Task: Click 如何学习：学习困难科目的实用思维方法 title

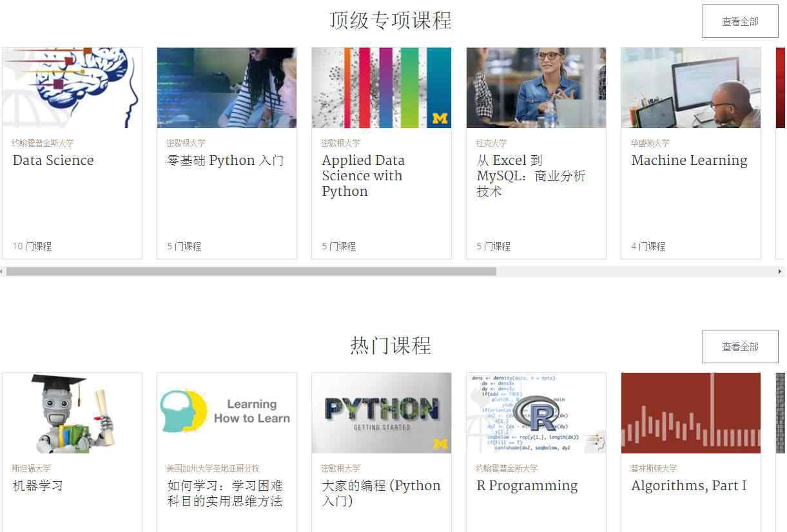Action: [225, 493]
